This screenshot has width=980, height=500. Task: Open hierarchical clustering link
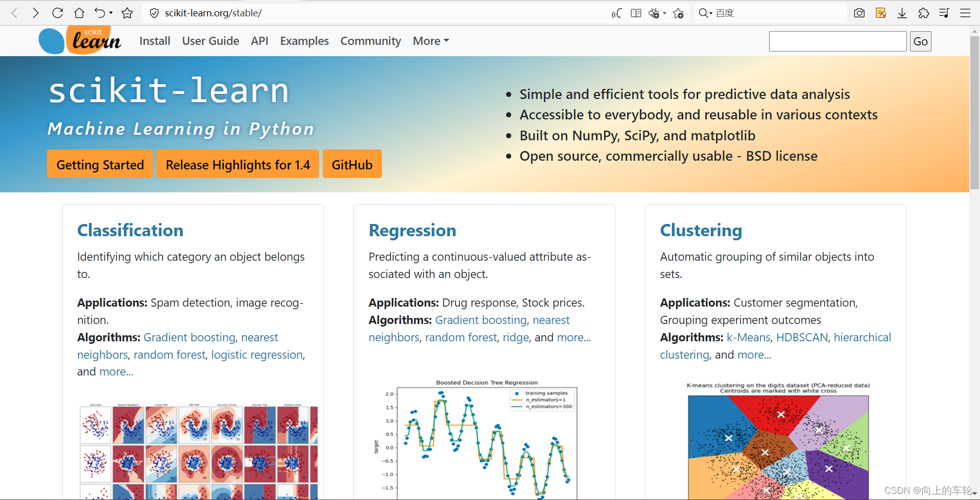tap(775, 346)
